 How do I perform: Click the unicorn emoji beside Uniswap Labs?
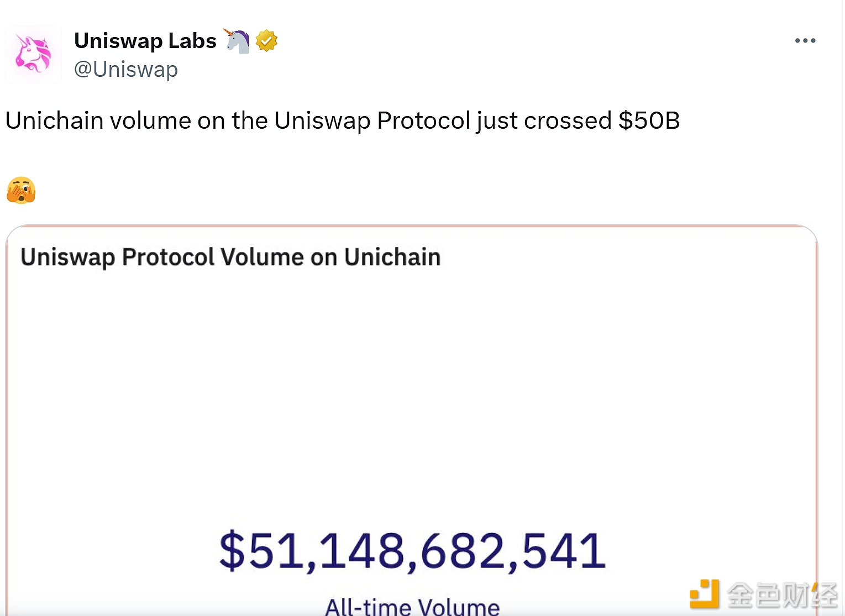237,41
